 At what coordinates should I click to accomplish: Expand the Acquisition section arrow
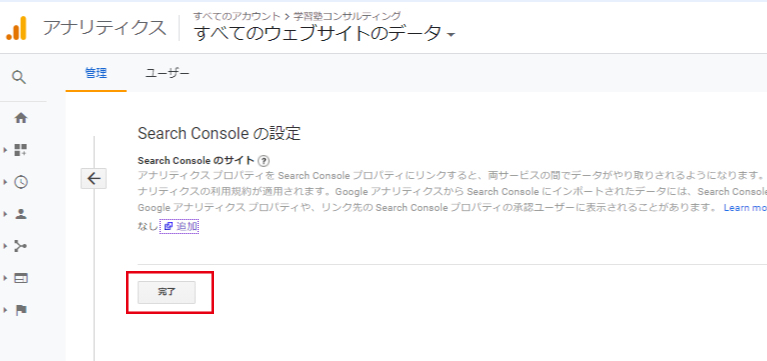click(5, 246)
